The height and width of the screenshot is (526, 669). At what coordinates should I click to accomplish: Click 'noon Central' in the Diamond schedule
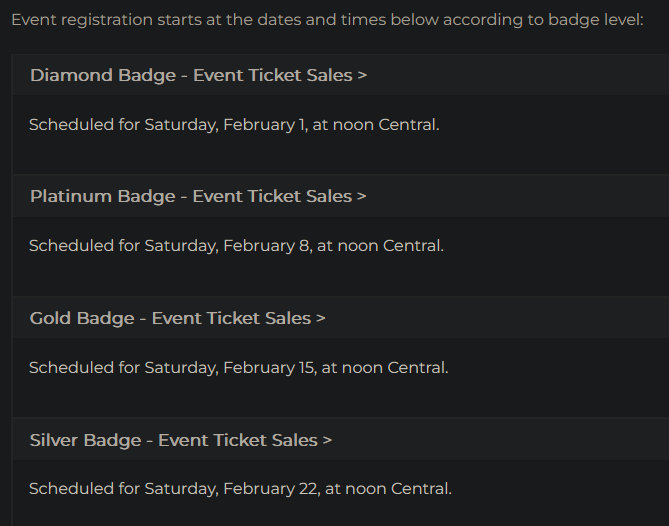[386, 125]
